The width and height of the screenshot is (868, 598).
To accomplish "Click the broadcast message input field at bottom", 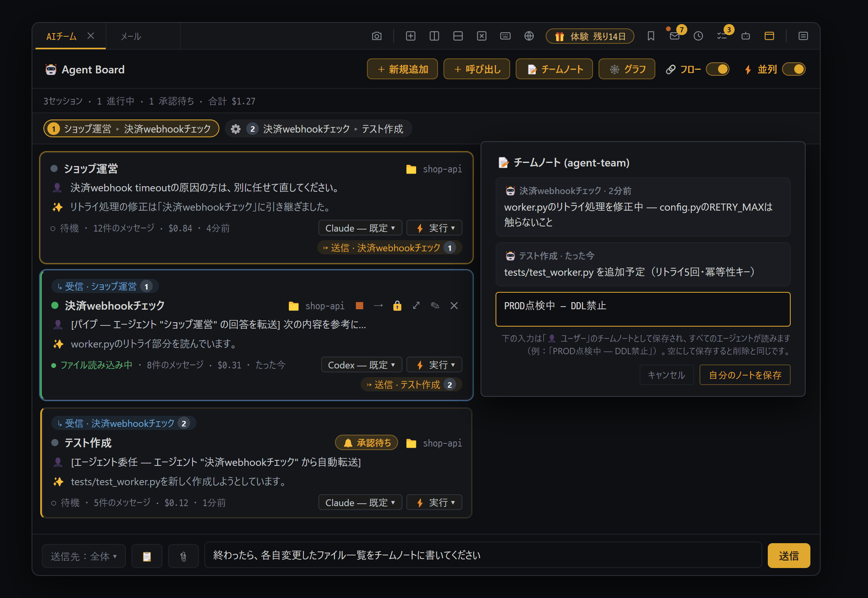I will (483, 555).
